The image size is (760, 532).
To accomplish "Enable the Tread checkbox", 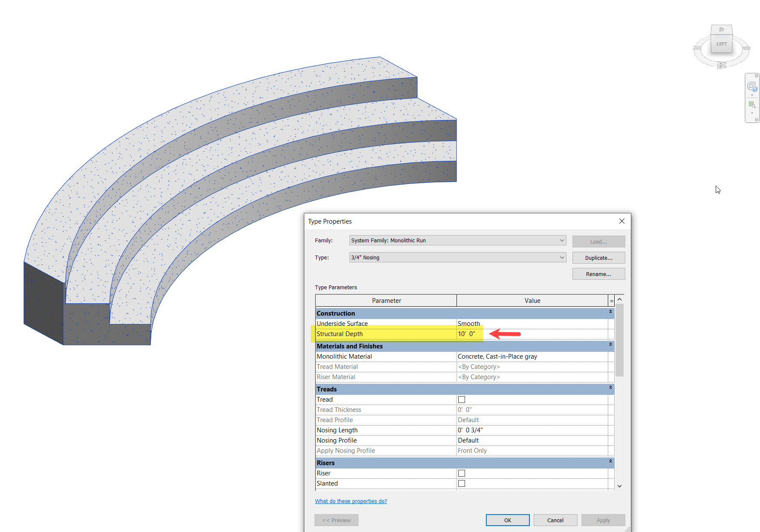I will click(462, 399).
